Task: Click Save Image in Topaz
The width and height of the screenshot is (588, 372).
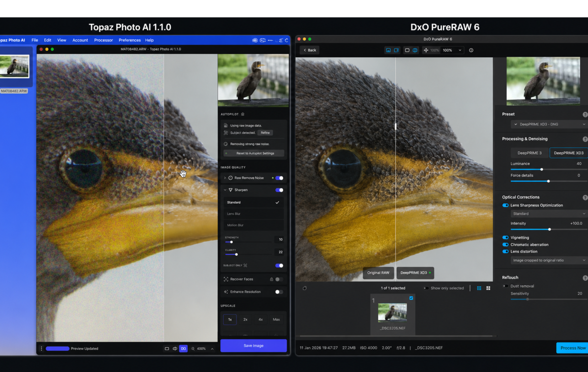Action: coord(253,346)
